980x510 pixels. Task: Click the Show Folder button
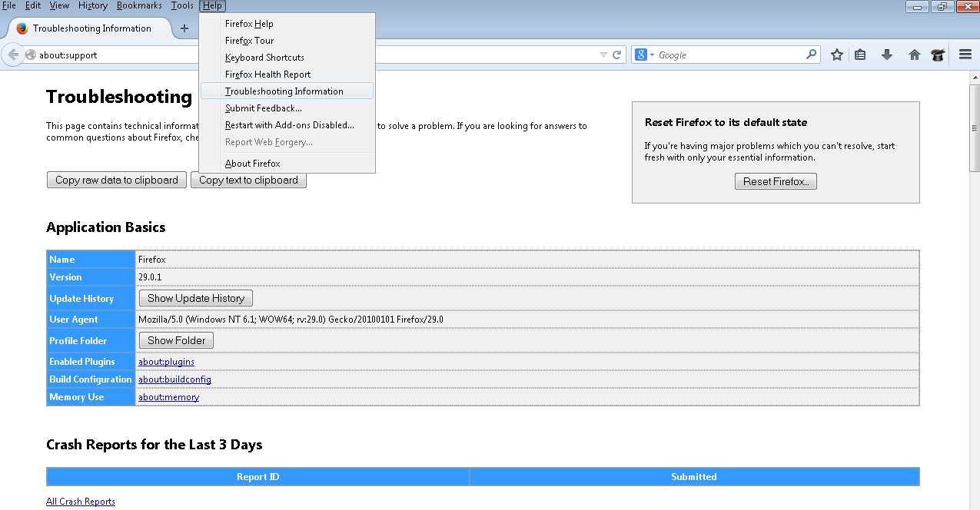pyautogui.click(x=176, y=340)
